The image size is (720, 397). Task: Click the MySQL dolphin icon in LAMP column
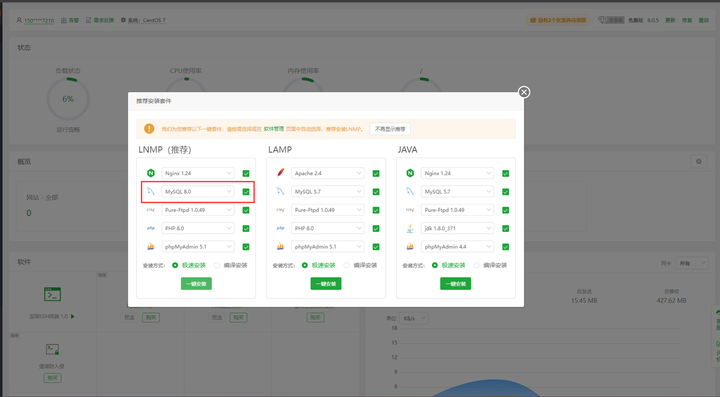[281, 191]
